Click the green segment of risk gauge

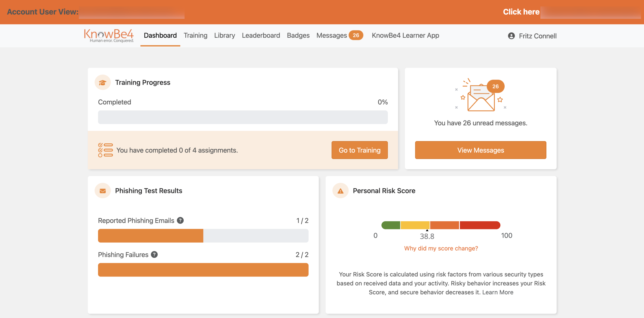[x=391, y=225]
